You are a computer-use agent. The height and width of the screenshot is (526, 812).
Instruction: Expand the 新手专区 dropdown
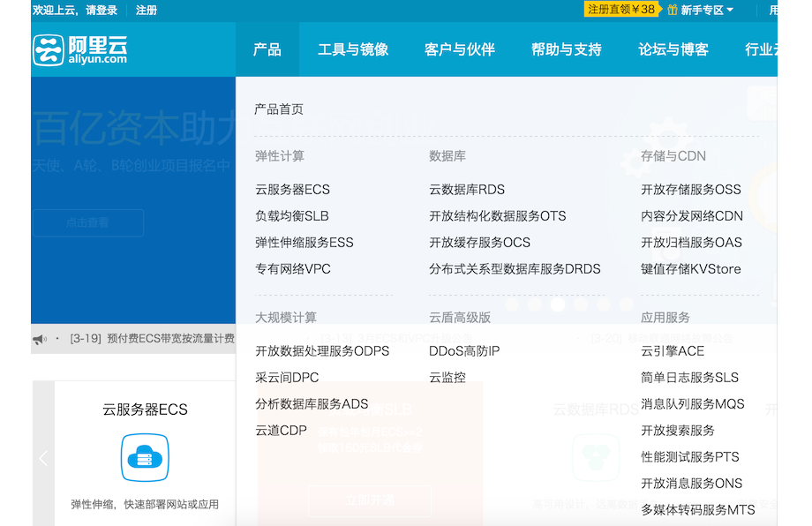click(707, 10)
